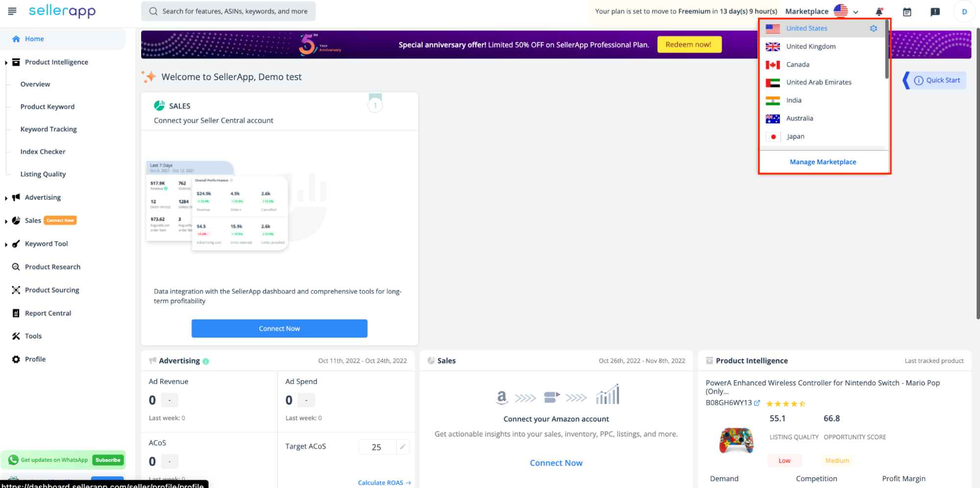Click the blue Connect Now button

point(279,328)
